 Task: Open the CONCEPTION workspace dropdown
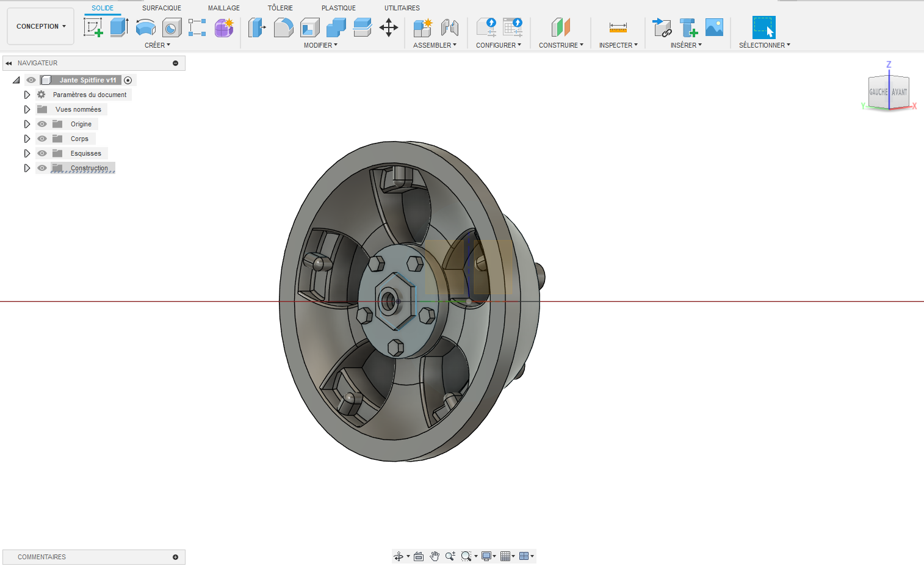tap(41, 26)
